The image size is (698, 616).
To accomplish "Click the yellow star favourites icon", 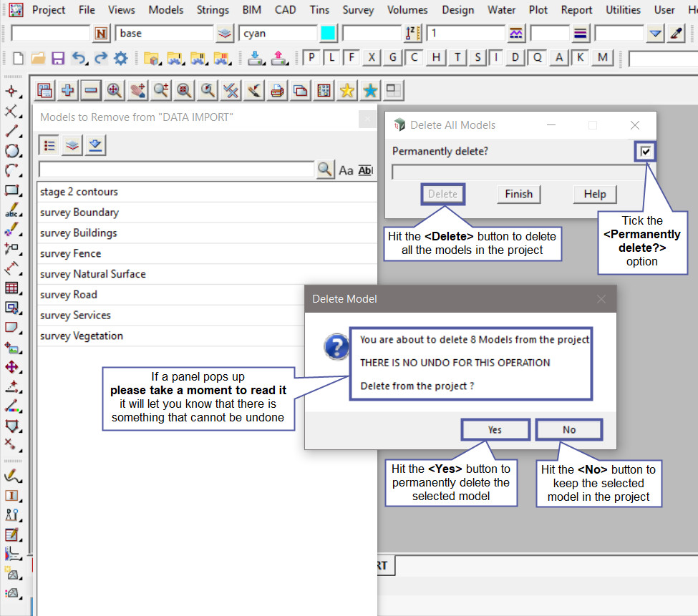I will pos(347,90).
